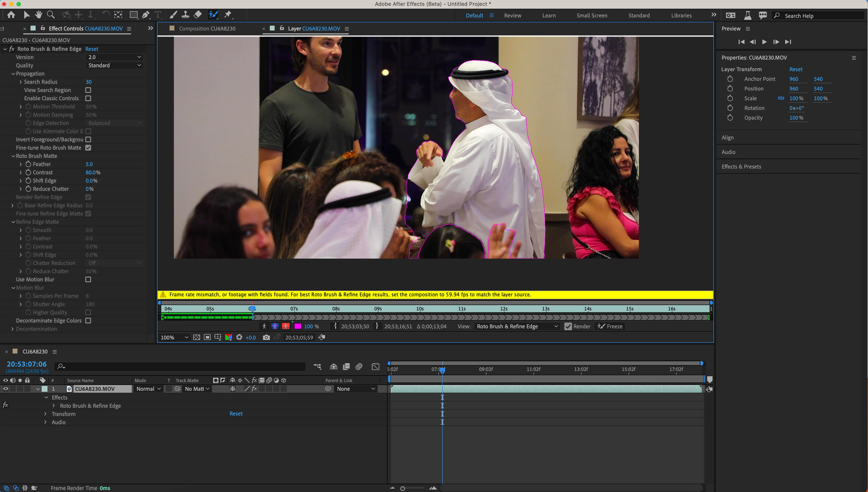Select the Hand tool
The height and width of the screenshot is (492, 868).
click(39, 15)
